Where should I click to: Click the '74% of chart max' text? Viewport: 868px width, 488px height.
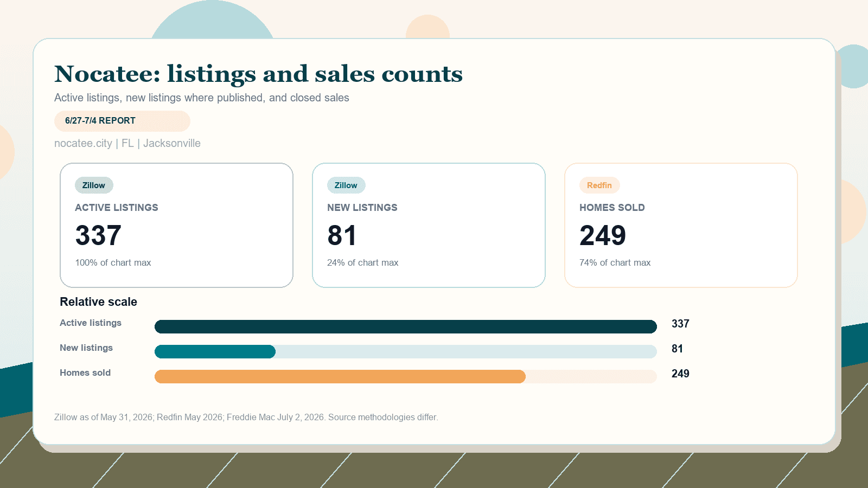pos(615,262)
